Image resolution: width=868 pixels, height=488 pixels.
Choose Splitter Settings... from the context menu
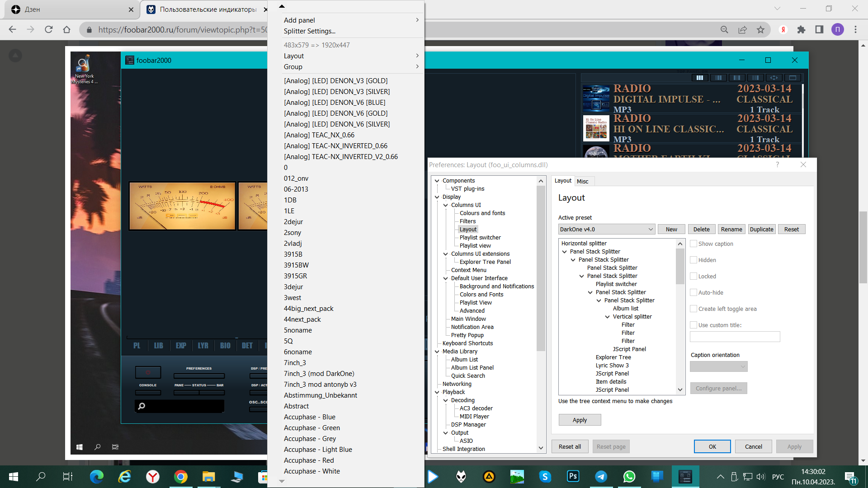309,31
